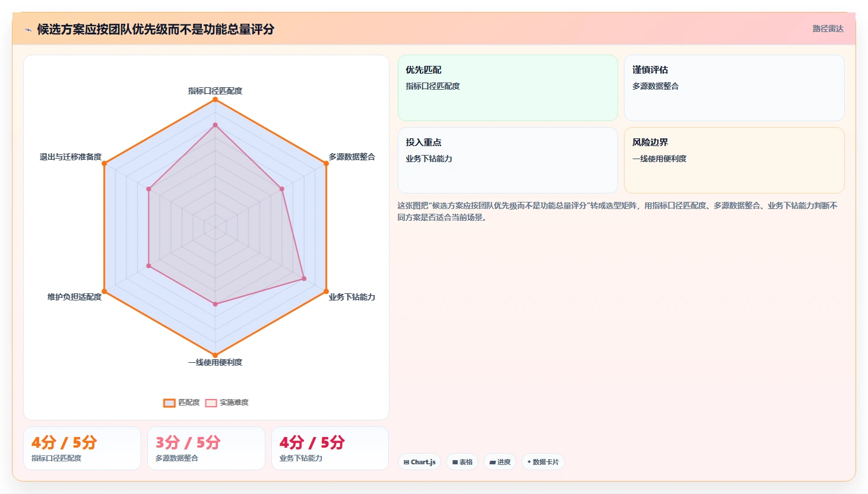Toggle the 实施难度 legend entry
Screen dimensions: 868x494
click(x=227, y=403)
